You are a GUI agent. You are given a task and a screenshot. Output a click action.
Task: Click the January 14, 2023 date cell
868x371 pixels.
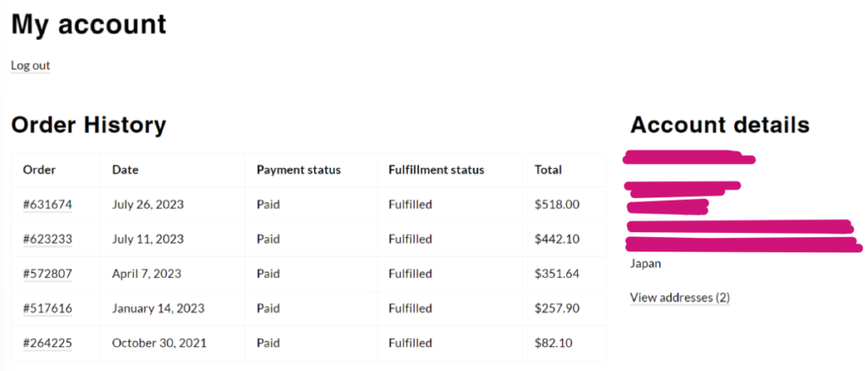[158, 308]
